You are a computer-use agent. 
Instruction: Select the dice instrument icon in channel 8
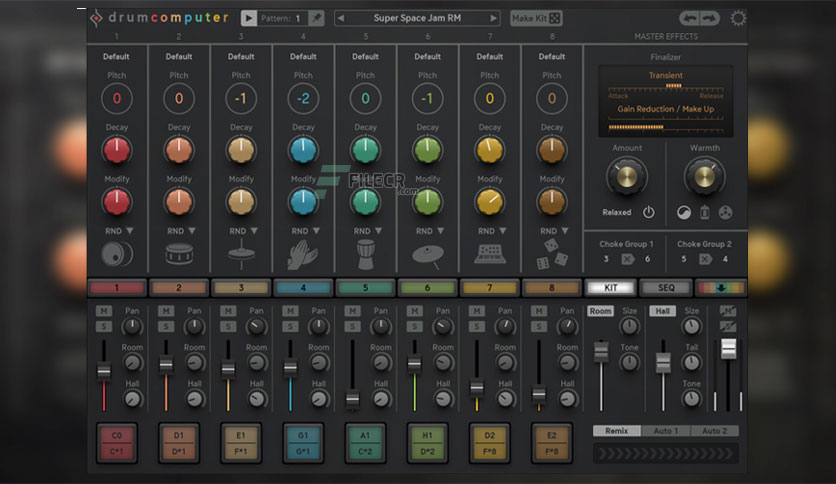point(552,254)
